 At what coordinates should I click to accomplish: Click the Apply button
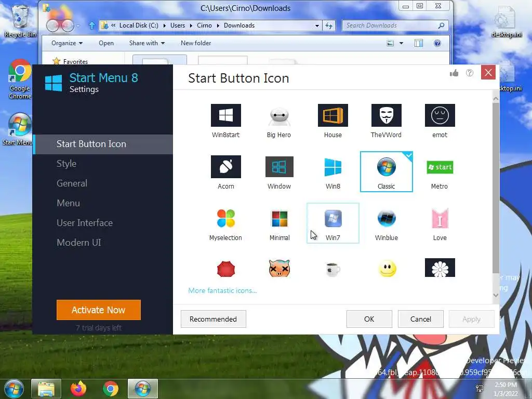coord(471,319)
